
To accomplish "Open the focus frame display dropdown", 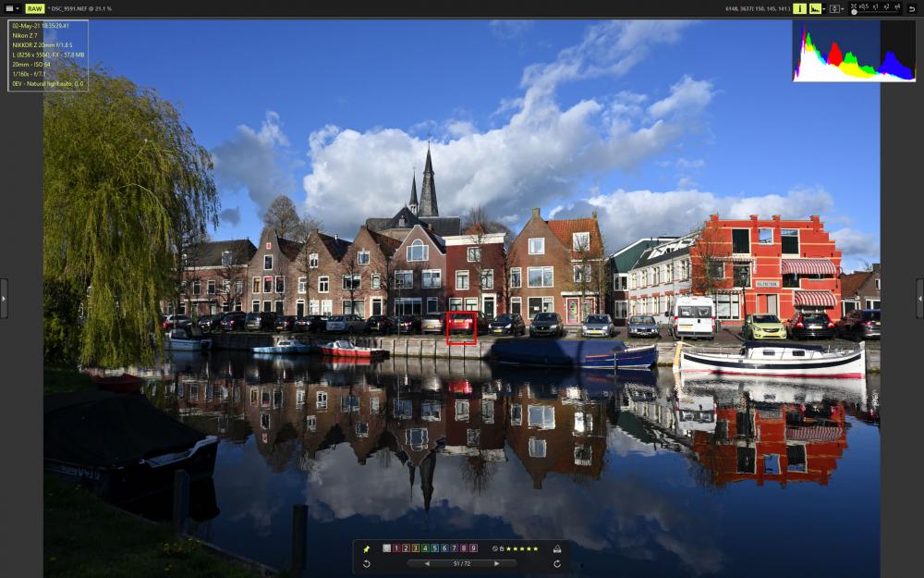I will 843,9.
